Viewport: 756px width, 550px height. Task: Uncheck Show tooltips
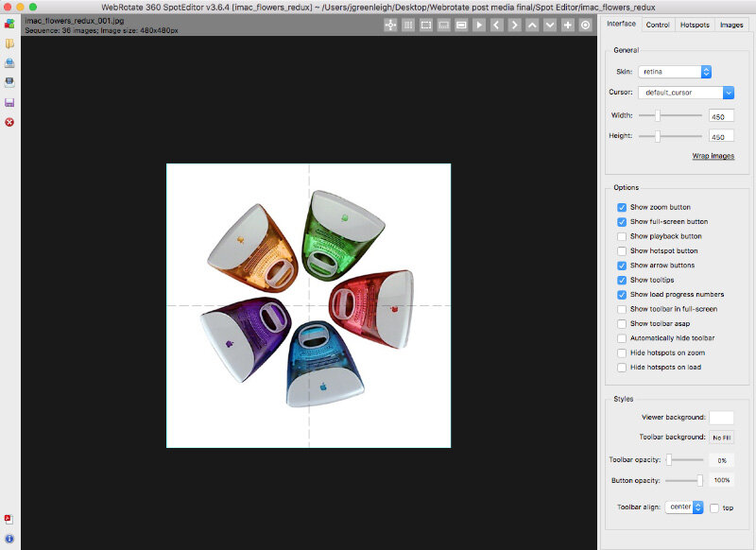[622, 280]
